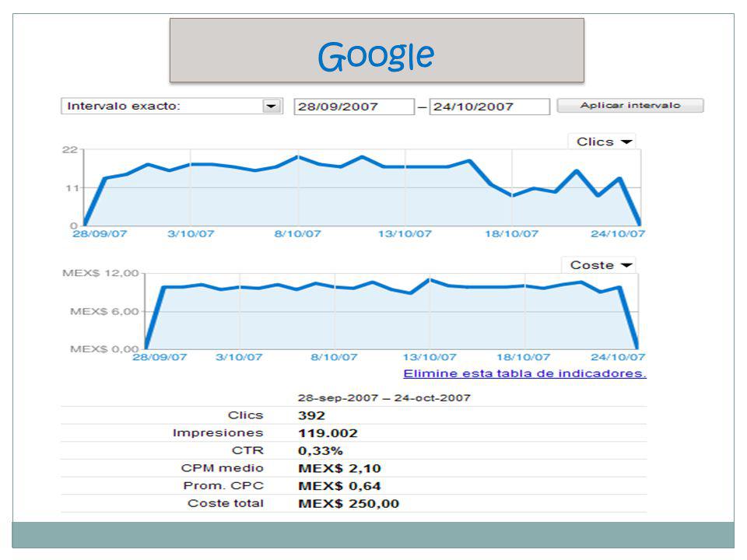
Task: Click the Impresiones row label
Action: click(218, 432)
